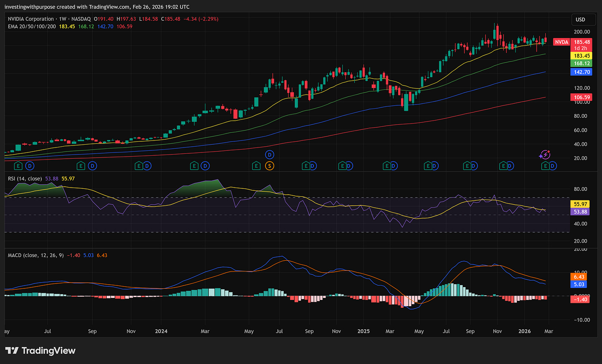Click the leftmost earnings E marker before Jul 2023

18,166
